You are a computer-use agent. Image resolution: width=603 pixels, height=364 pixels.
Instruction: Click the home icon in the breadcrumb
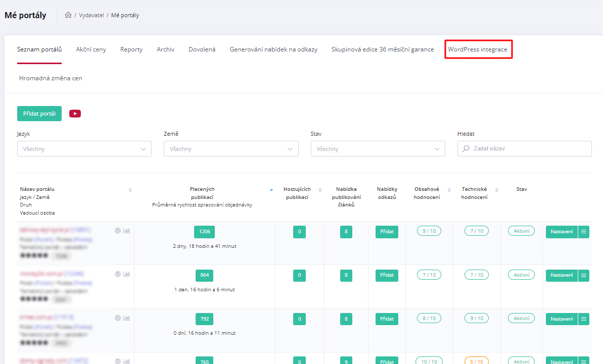[68, 15]
